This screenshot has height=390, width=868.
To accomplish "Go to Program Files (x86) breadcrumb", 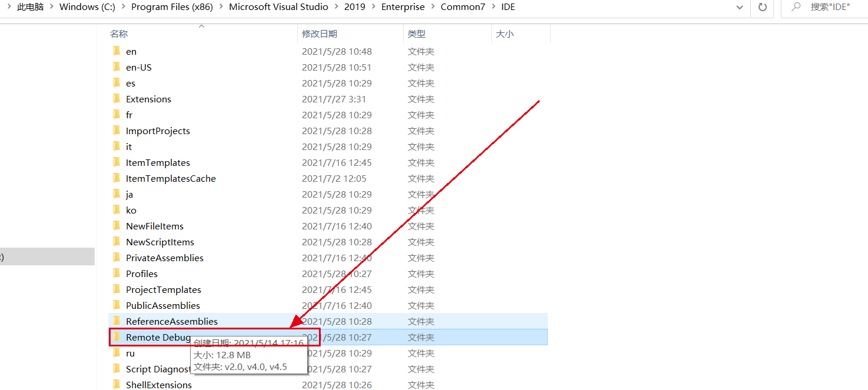I will click(172, 7).
